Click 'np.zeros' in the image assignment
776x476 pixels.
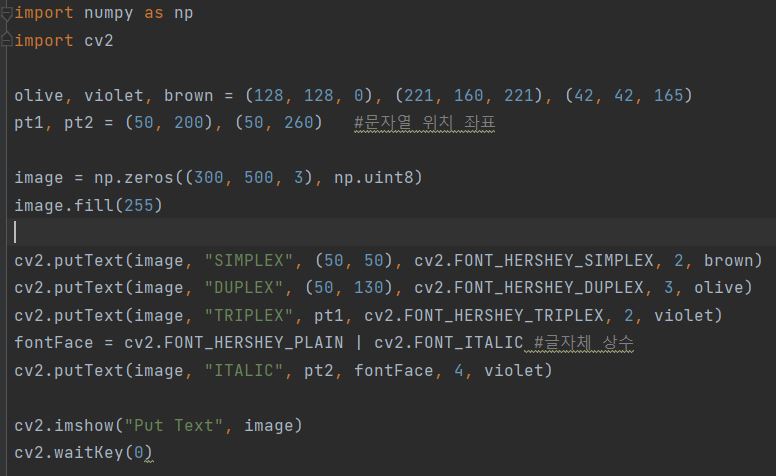click(x=134, y=177)
